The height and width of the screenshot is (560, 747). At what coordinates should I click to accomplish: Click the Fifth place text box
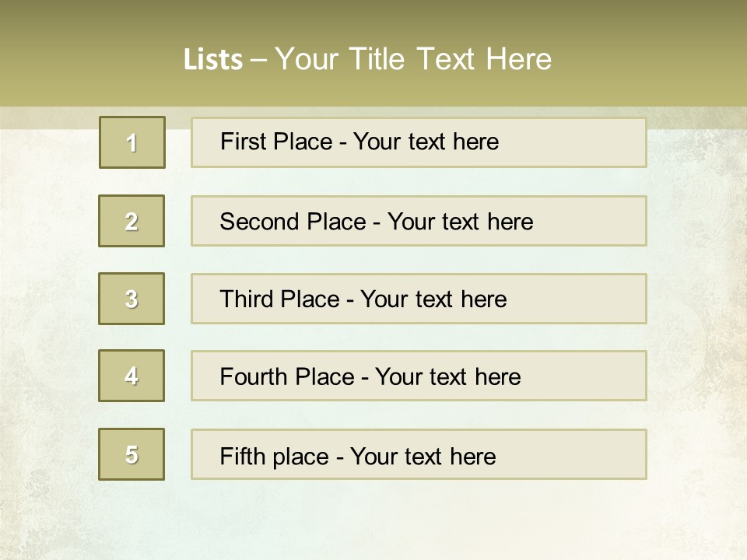coord(419,454)
